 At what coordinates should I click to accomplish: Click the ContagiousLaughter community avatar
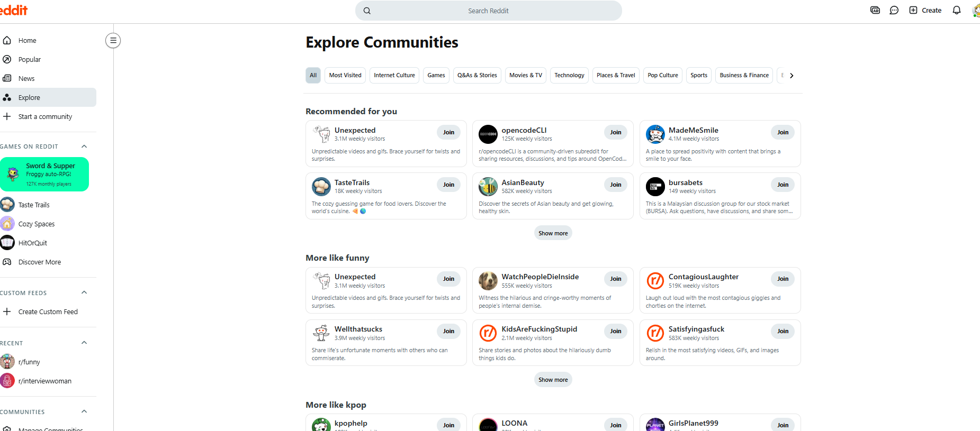click(655, 281)
